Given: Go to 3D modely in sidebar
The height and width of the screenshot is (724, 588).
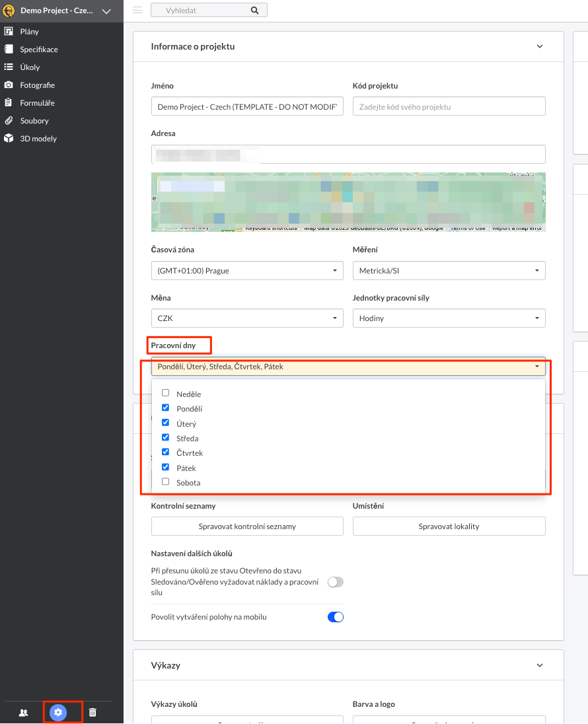Looking at the screenshot, I should (x=38, y=139).
